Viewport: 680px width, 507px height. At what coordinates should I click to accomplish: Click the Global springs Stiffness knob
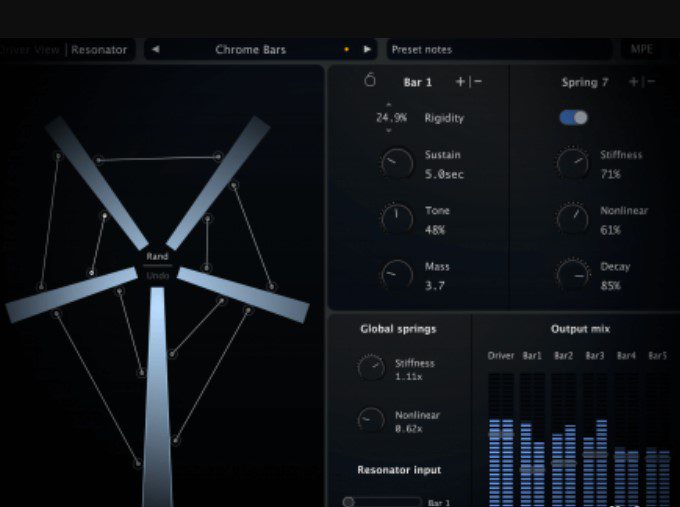[x=371, y=368]
